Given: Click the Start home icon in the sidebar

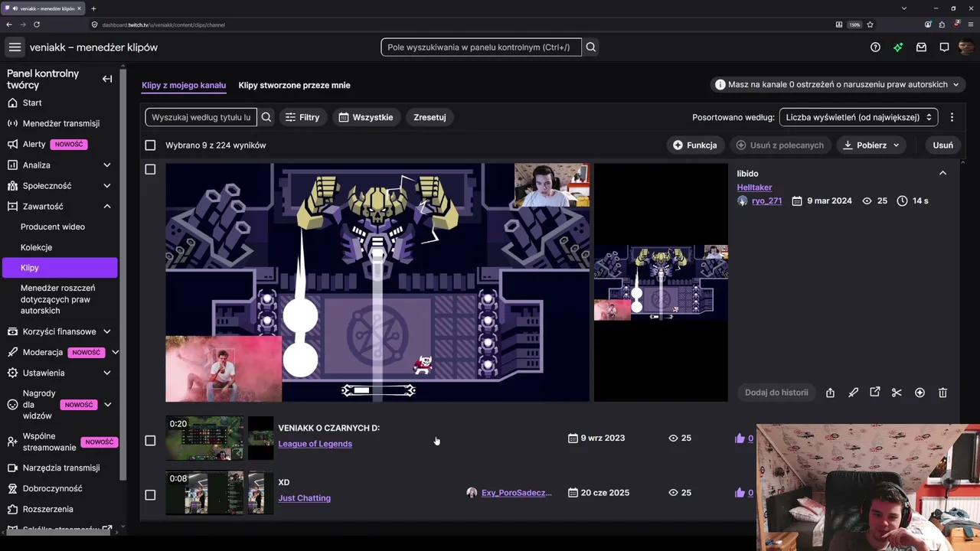Looking at the screenshot, I should coord(12,103).
